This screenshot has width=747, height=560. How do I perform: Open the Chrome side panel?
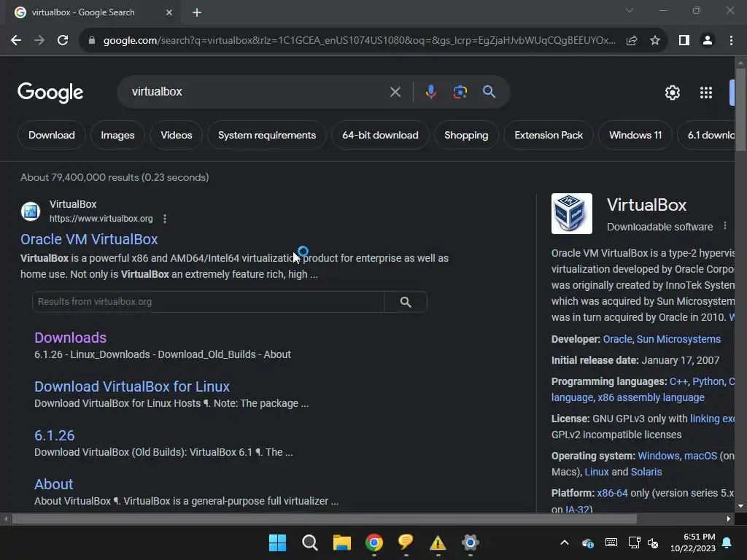(684, 41)
